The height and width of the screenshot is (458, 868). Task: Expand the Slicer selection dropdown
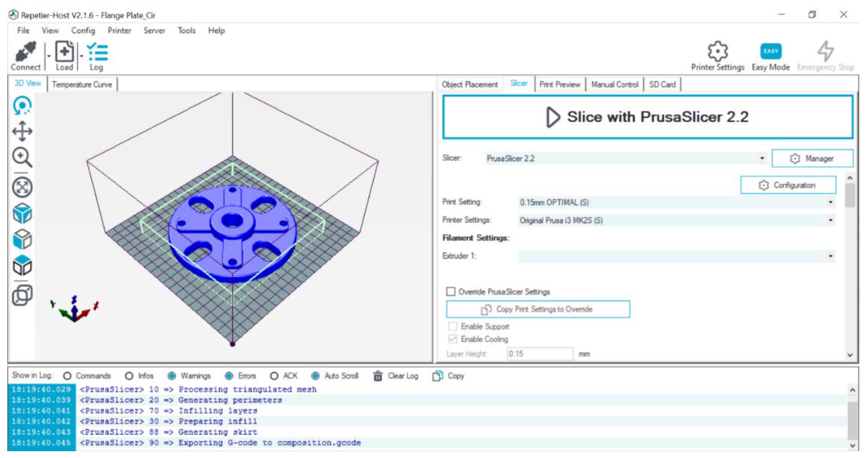click(x=625, y=158)
